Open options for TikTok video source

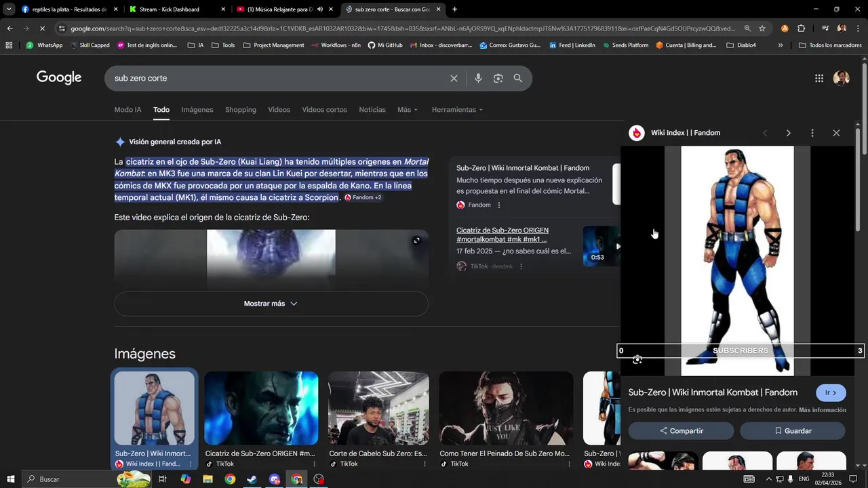pos(521,266)
